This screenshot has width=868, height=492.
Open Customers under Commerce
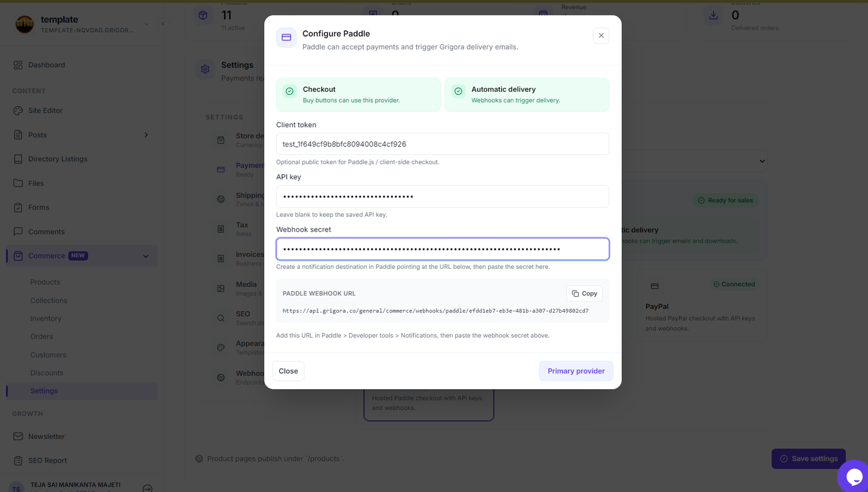48,355
